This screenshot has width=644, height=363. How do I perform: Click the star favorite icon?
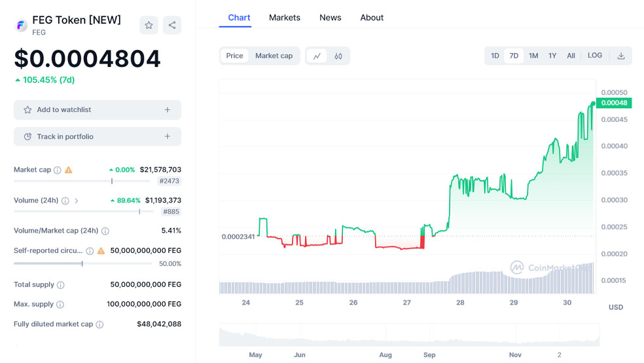click(149, 26)
